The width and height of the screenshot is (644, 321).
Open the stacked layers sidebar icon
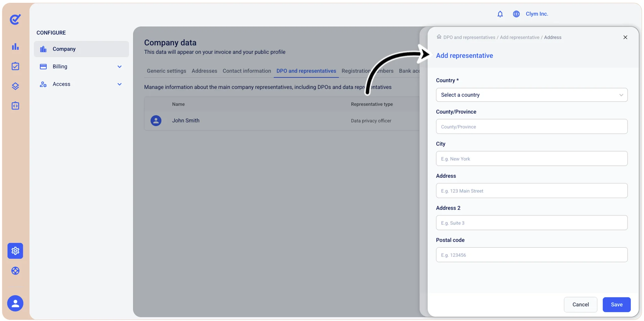(x=15, y=86)
